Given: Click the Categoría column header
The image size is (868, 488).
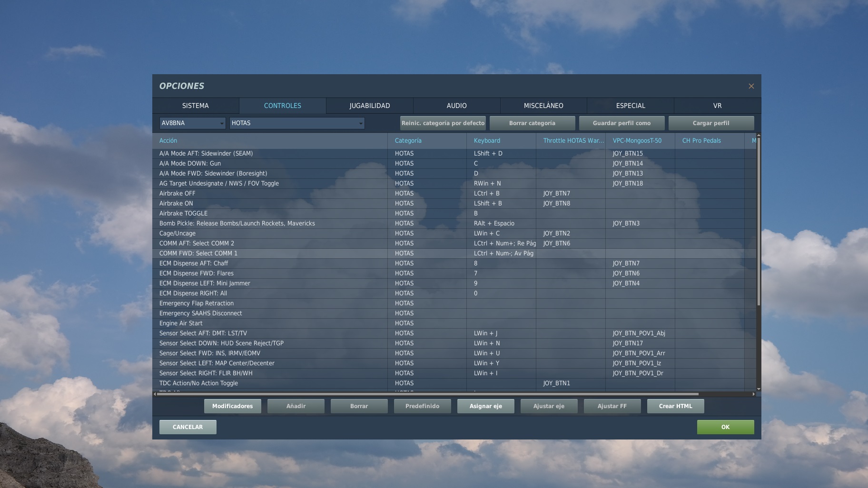Looking at the screenshot, I should tap(427, 141).
